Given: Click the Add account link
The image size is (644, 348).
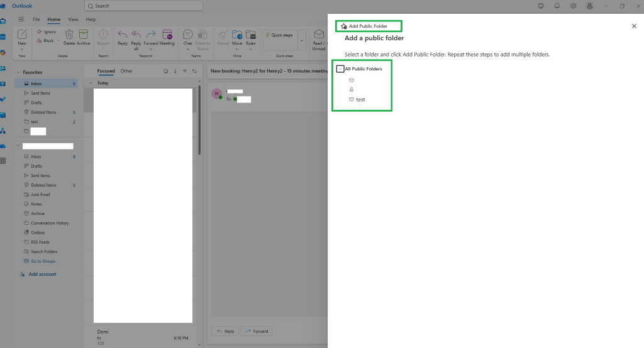Looking at the screenshot, I should click(x=42, y=274).
